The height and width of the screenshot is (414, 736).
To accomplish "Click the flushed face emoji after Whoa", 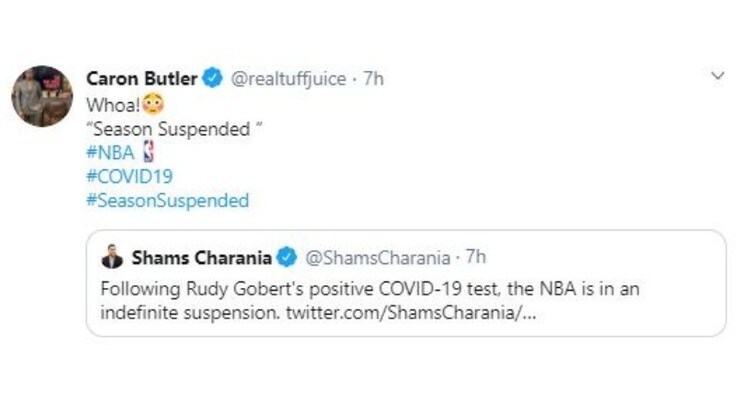I will click(153, 104).
